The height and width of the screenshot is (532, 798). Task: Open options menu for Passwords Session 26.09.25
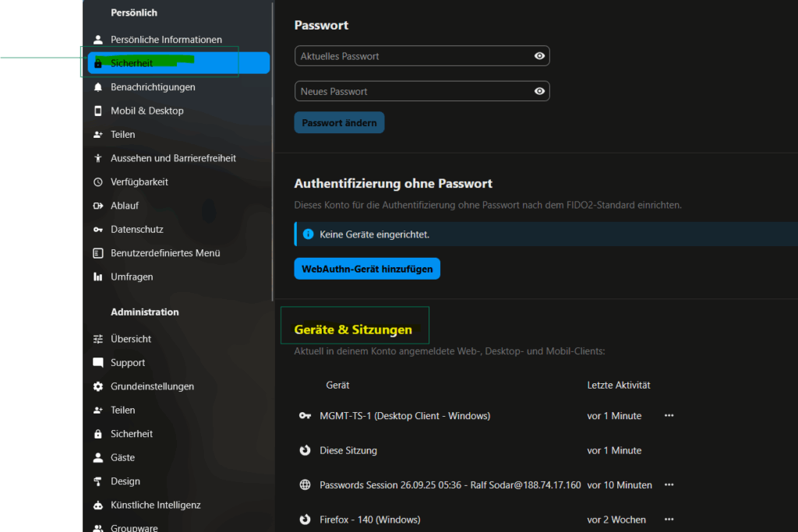tap(668, 484)
